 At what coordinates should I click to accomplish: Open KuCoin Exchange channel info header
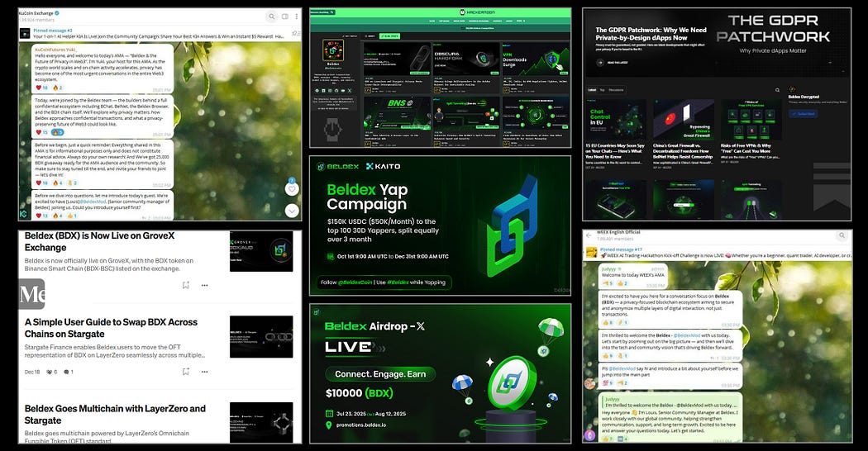[40, 16]
